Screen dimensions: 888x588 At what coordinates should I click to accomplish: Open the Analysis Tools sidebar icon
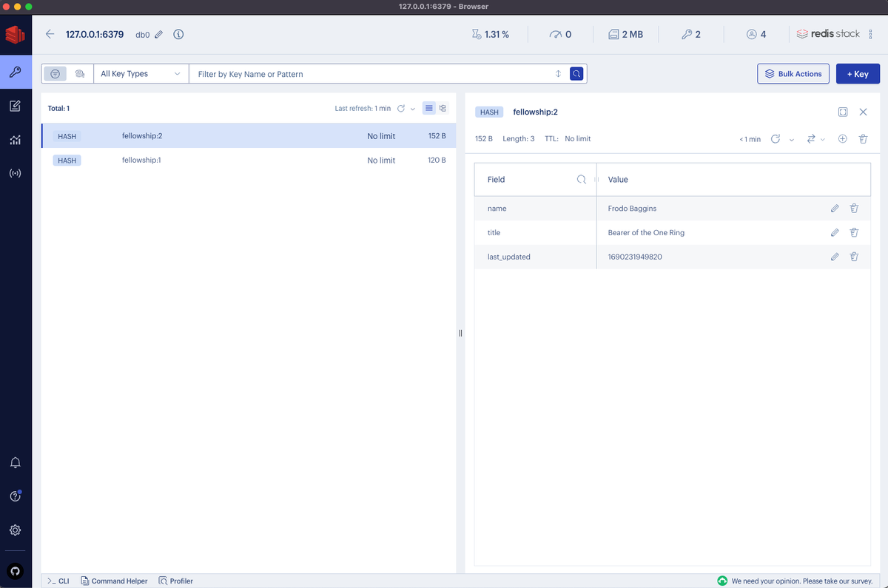[x=16, y=139]
